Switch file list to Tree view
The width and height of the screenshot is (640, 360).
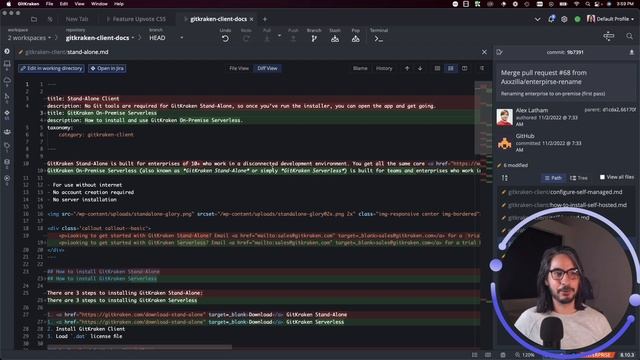click(x=579, y=178)
